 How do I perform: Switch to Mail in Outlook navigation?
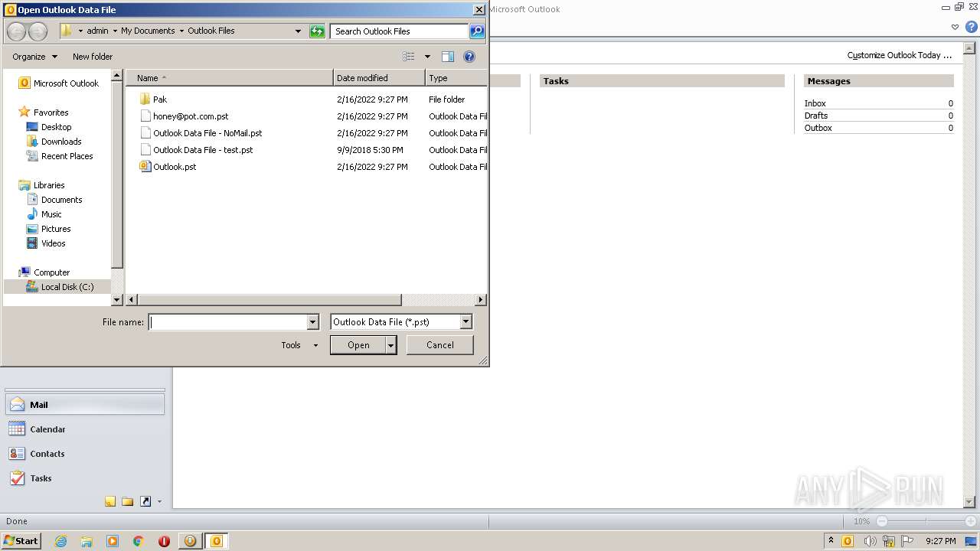pos(85,405)
